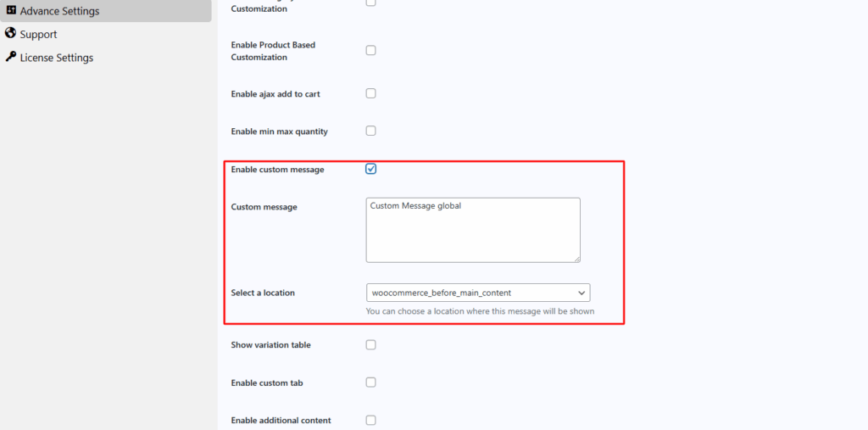Tick the partially visible Customization checkbox at top

click(x=371, y=3)
